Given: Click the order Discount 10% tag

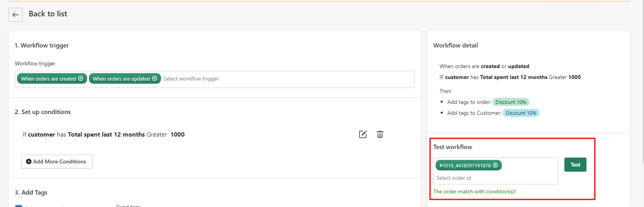Looking at the screenshot, I should point(511,102).
